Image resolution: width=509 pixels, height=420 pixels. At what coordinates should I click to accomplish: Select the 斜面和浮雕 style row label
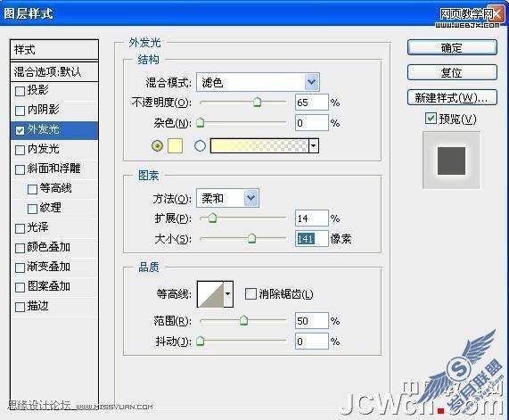click(53, 169)
